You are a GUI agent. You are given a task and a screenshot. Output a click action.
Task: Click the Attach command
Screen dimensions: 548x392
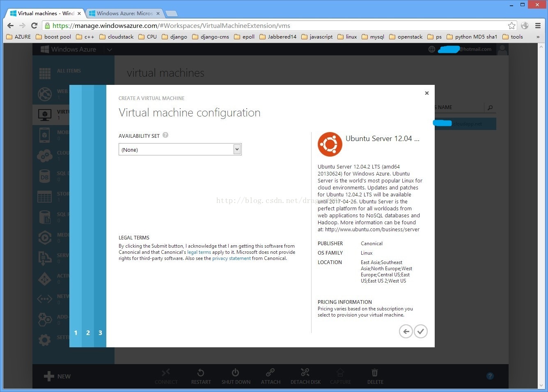[x=271, y=376]
